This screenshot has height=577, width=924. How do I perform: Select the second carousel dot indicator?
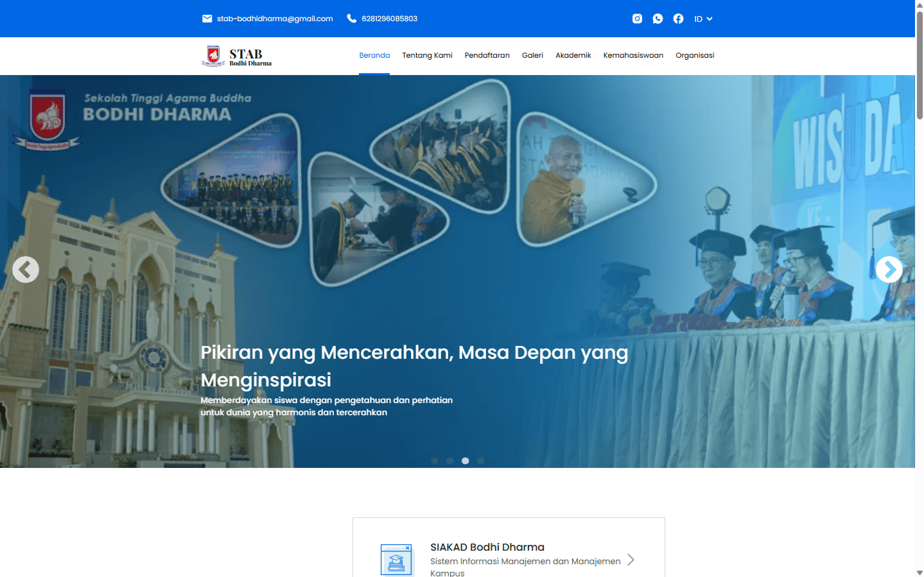[450, 461]
